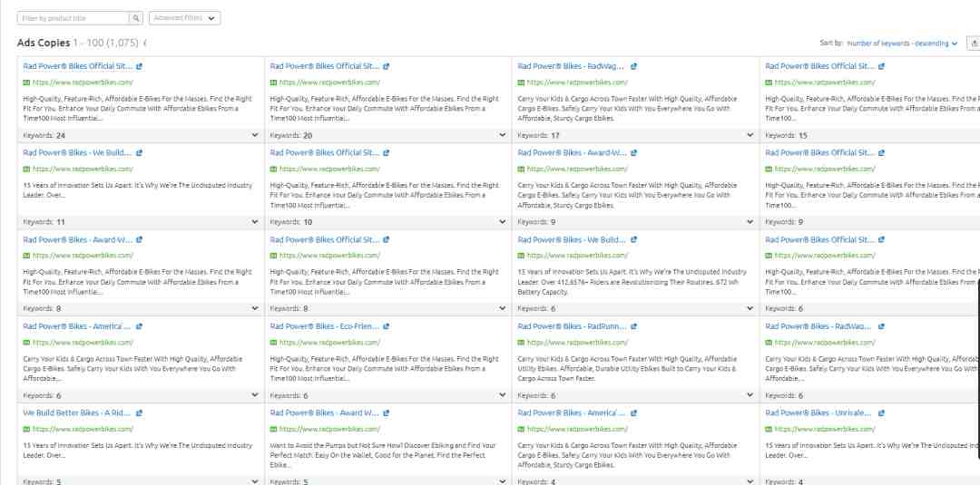Expand the 'Keywords: 10' chevron

coord(502,221)
